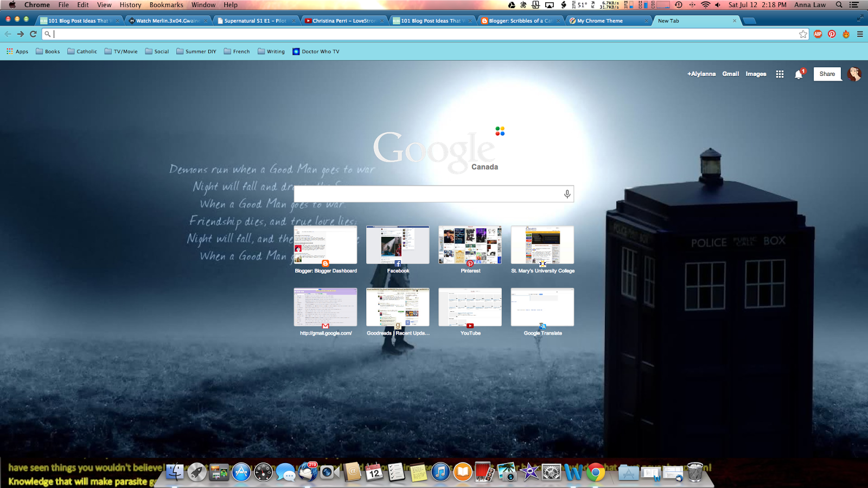Open the +Alyianna Google+ link
868x488 pixels.
tap(701, 74)
